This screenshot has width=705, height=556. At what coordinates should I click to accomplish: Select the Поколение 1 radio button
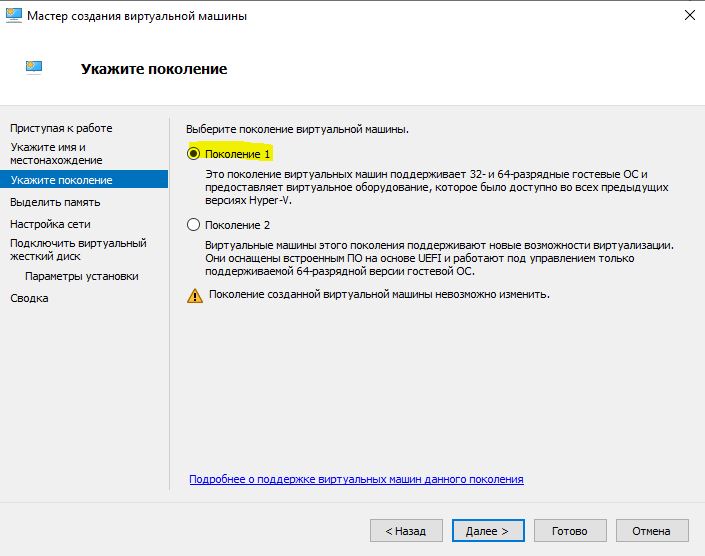click(194, 154)
